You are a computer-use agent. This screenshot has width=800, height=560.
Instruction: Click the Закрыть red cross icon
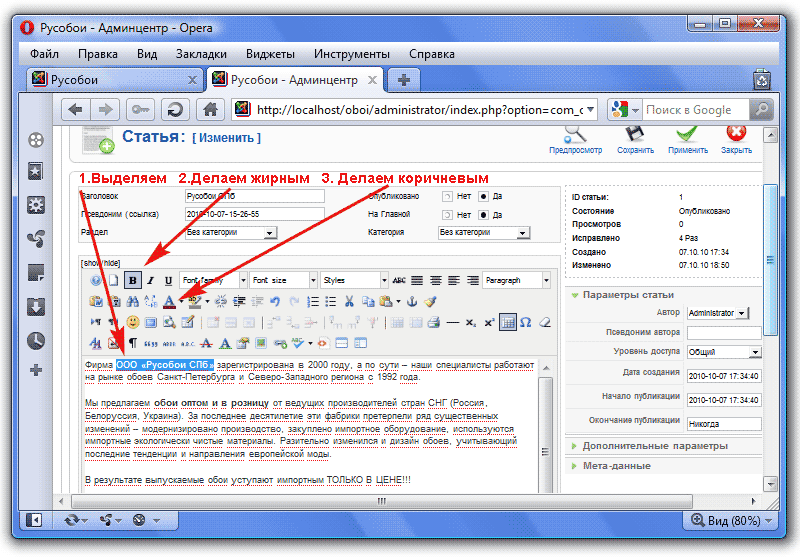tap(736, 133)
